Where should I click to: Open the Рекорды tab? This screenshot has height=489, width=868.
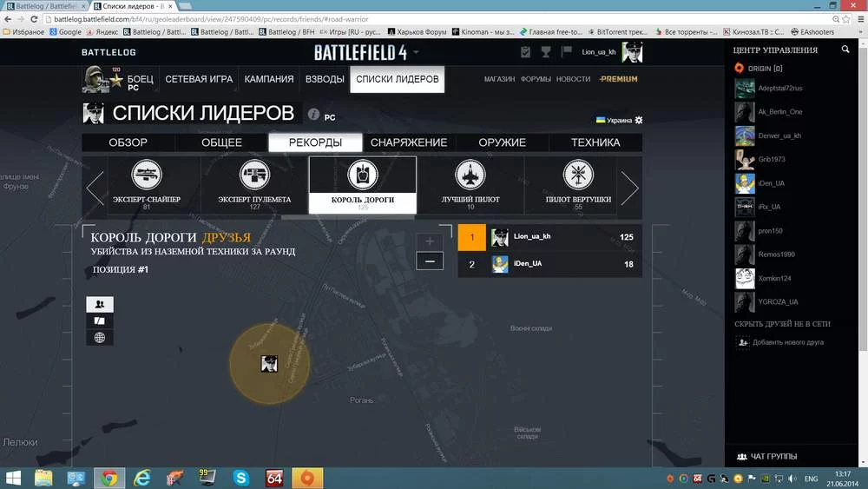[315, 142]
